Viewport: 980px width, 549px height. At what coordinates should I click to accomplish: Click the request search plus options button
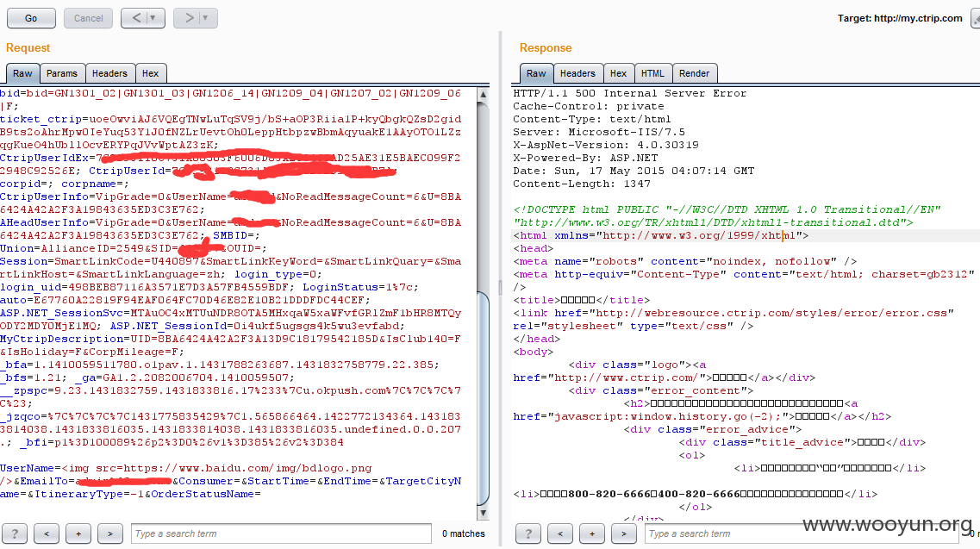click(78, 533)
